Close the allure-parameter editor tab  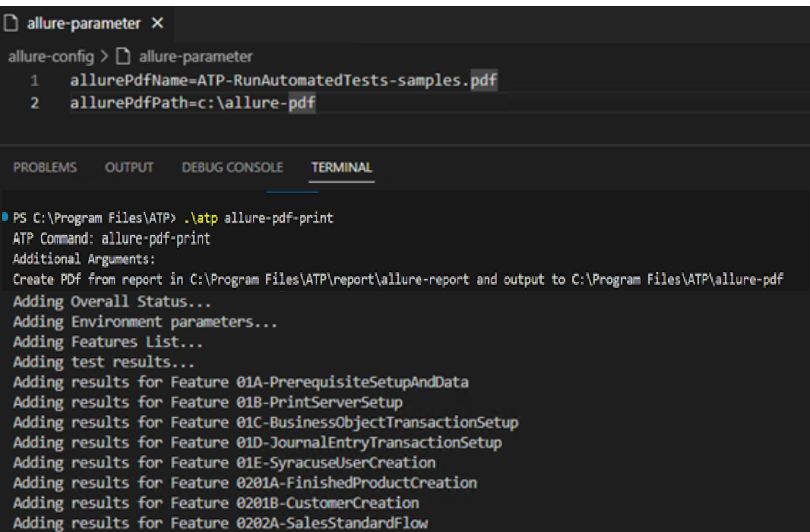(x=157, y=24)
